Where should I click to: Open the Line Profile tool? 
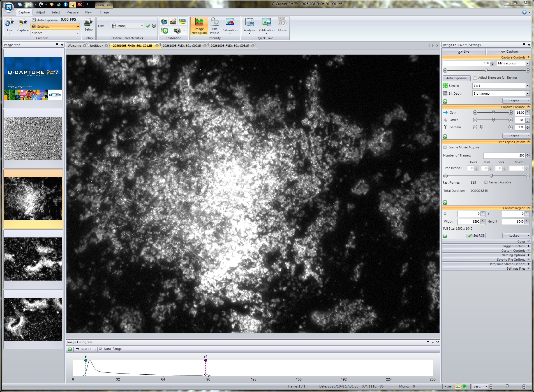point(214,26)
